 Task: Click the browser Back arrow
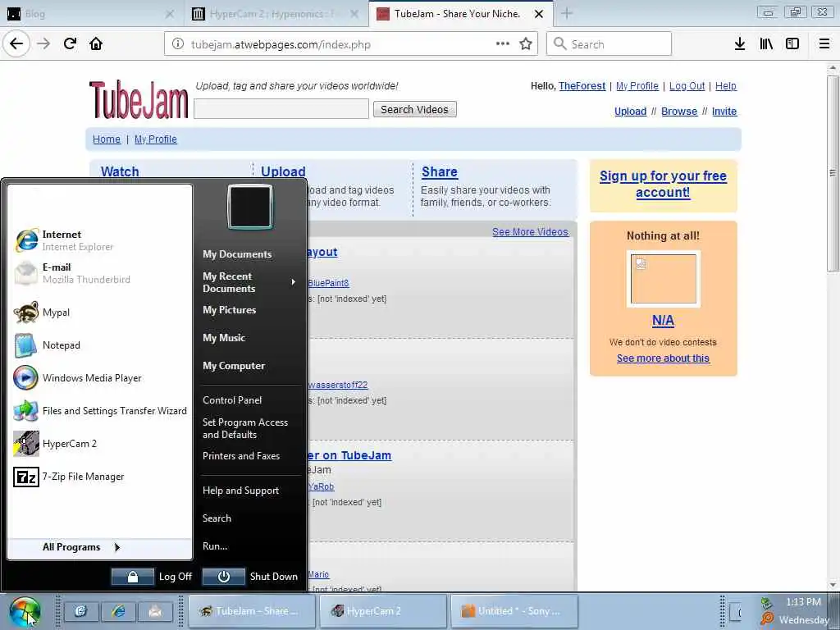(16, 44)
